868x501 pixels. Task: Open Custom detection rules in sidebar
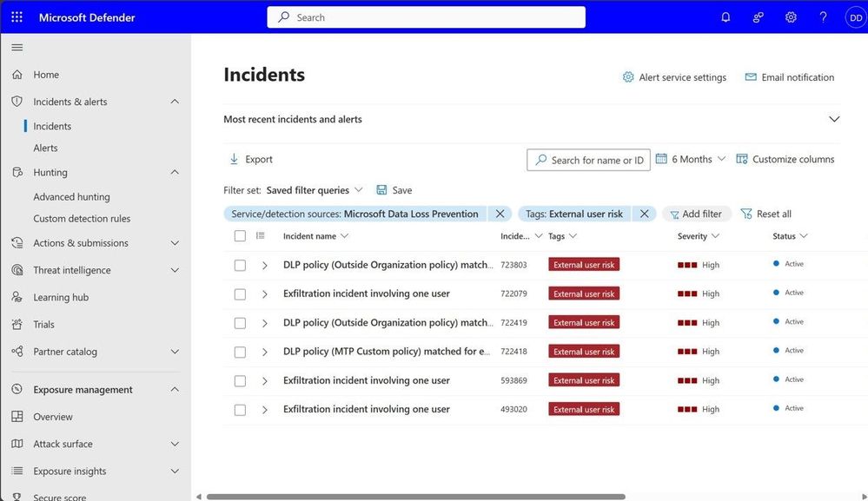pyautogui.click(x=82, y=219)
